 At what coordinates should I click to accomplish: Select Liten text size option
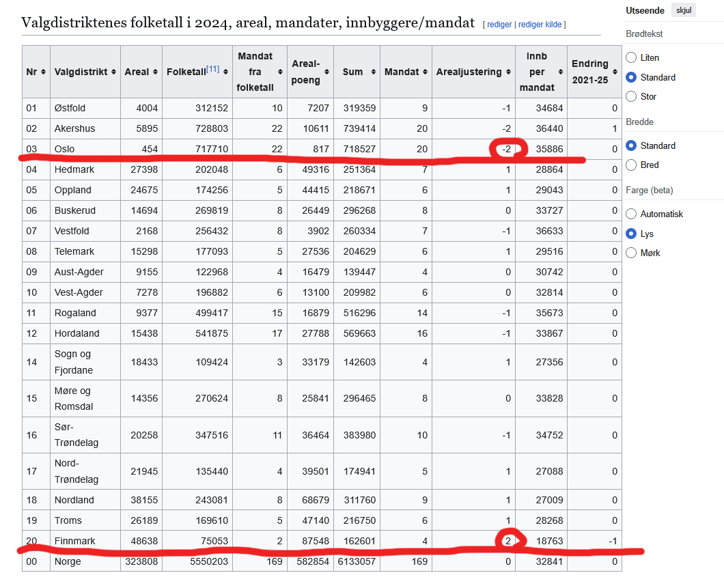coord(632,58)
